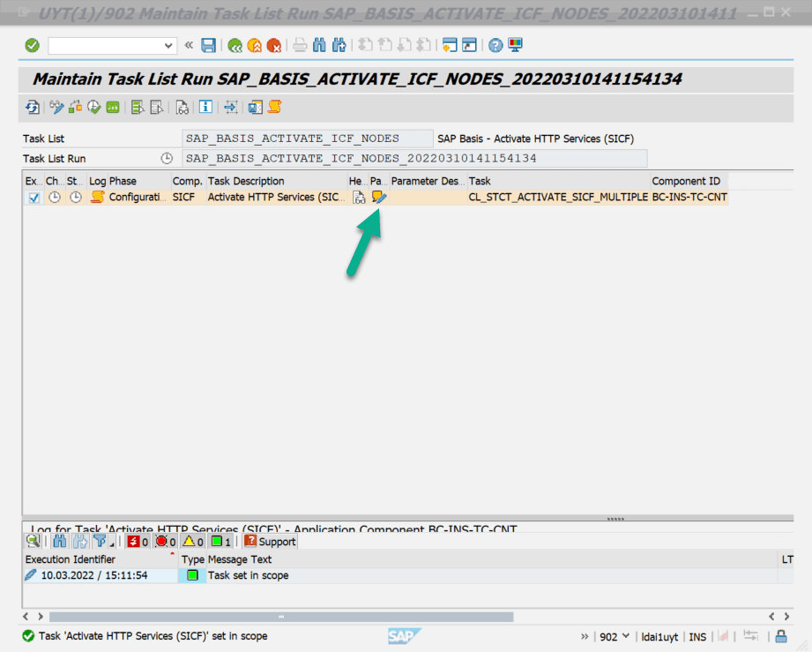This screenshot has height=652, width=812.
Task: Select the 'Activate HTTP Services (SIC..' description cell
Action: coord(277,197)
